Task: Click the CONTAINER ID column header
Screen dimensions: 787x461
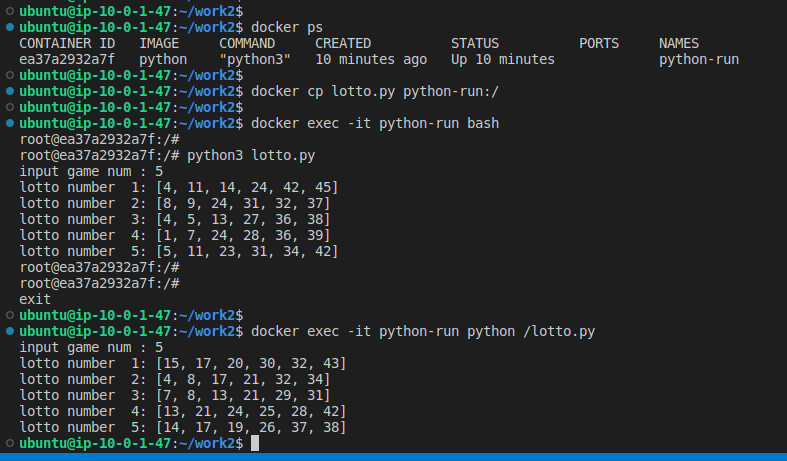Action: (67, 43)
